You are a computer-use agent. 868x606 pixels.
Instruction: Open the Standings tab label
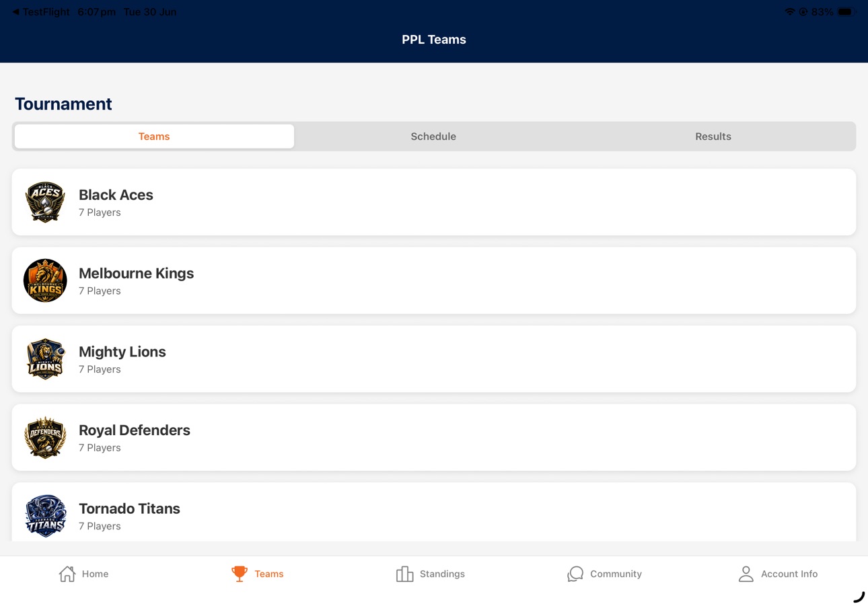pos(442,574)
